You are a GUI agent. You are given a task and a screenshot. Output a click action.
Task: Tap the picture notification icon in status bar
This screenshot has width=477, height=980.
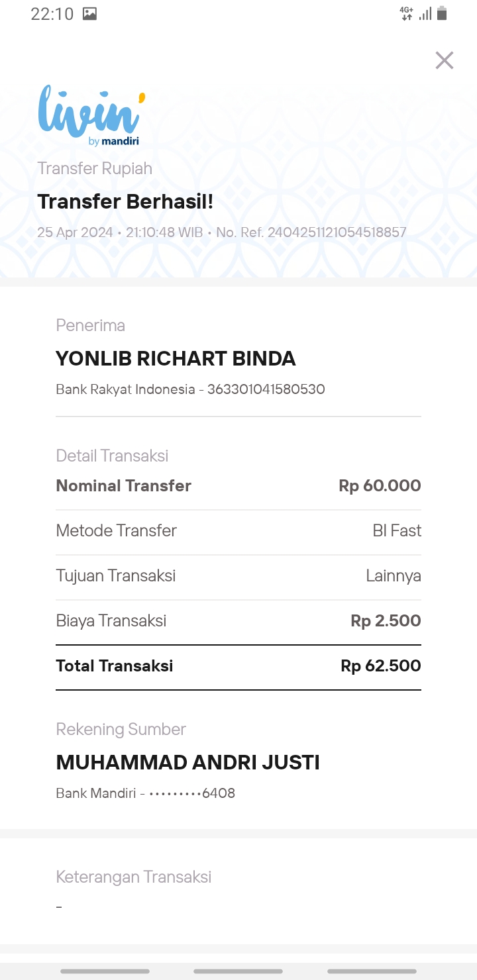point(89,14)
